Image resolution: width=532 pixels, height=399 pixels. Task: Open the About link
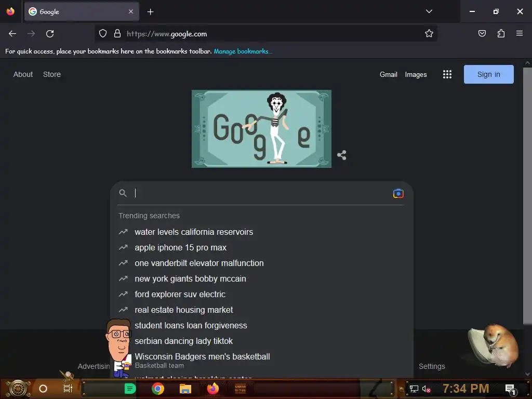point(23,74)
